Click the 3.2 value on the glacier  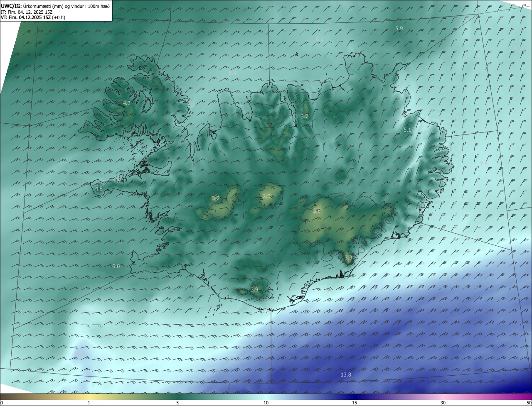(216, 198)
